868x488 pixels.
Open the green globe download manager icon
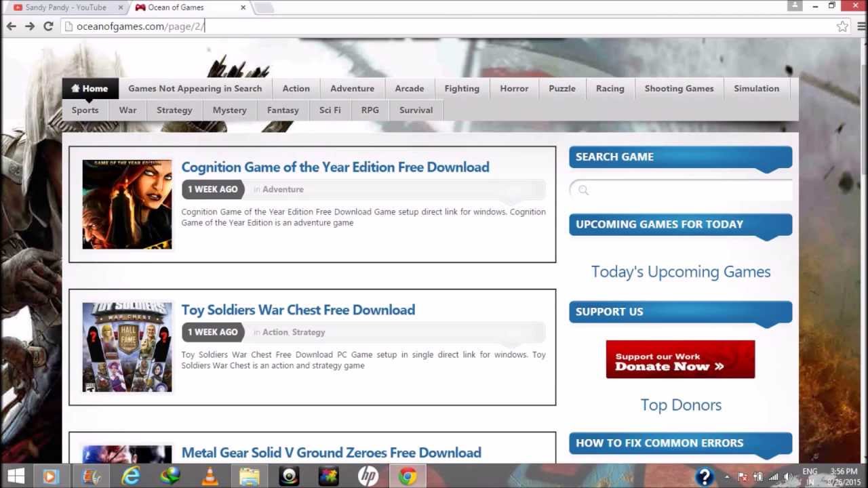[170, 476]
